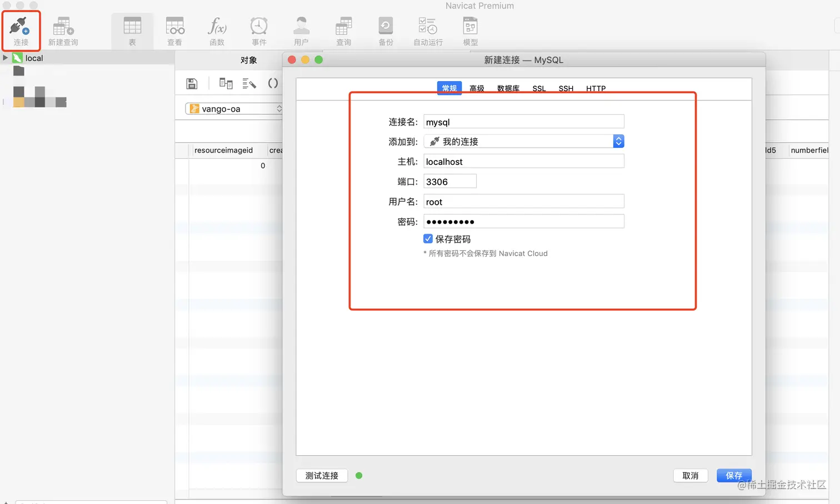Image resolution: width=840 pixels, height=504 pixels.
Task: Click the green connection status indicator
Action: click(x=359, y=476)
